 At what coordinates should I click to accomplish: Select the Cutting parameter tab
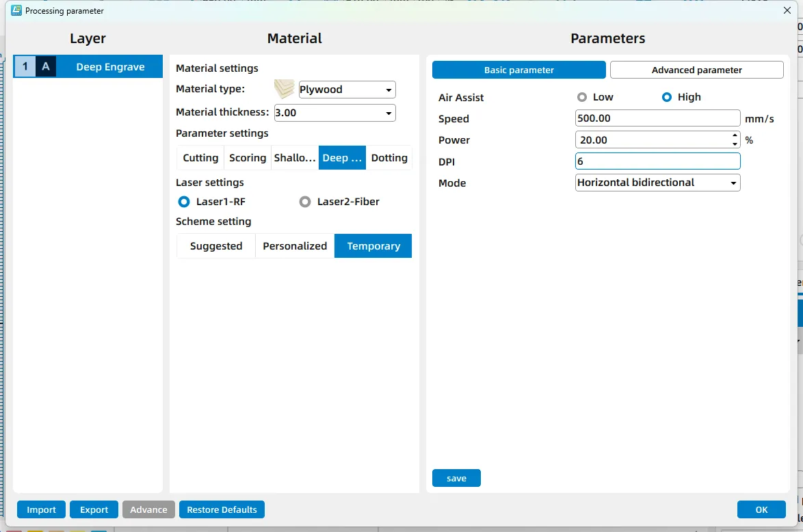200,158
